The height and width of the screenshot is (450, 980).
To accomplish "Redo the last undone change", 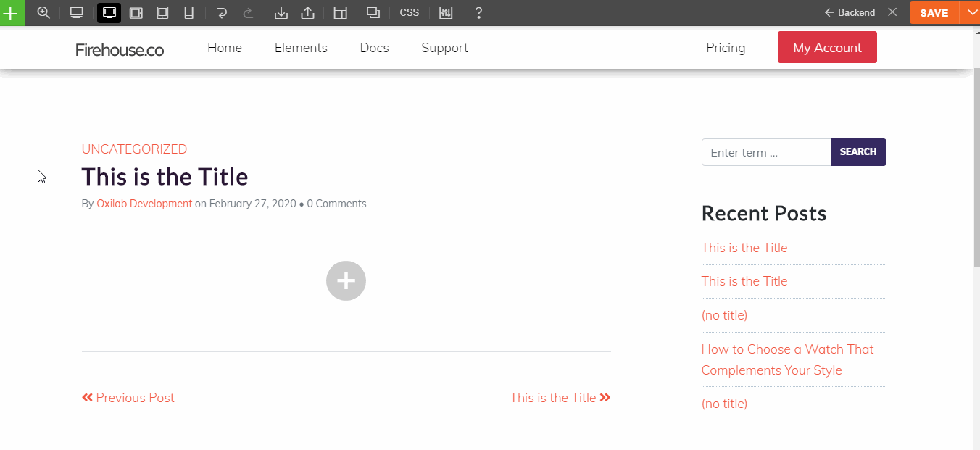I will coord(248,13).
